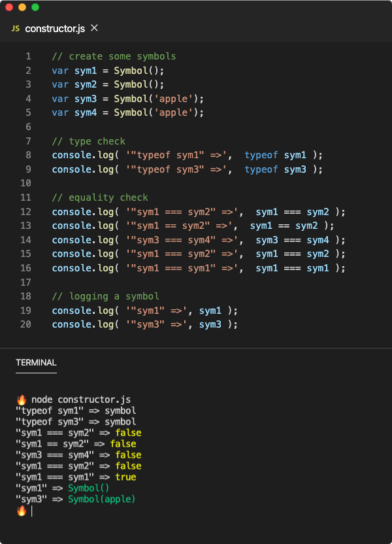392x544 pixels.
Task: Click the fire emoji before node command
Action: pyautogui.click(x=21, y=399)
